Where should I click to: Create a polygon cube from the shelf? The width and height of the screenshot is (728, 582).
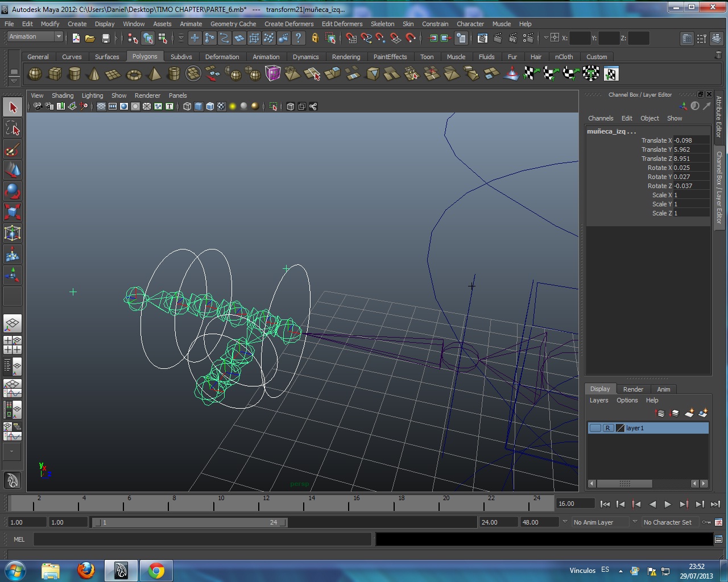tap(55, 74)
